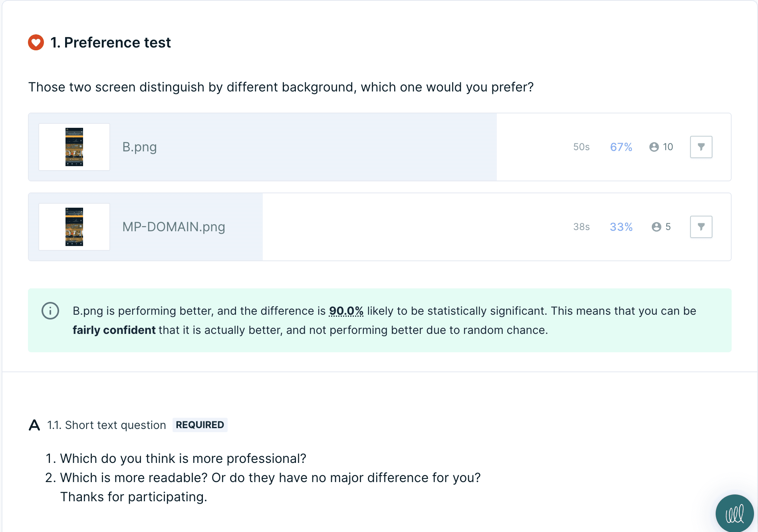
Task: Filter results by B.png responses
Action: pos(701,147)
